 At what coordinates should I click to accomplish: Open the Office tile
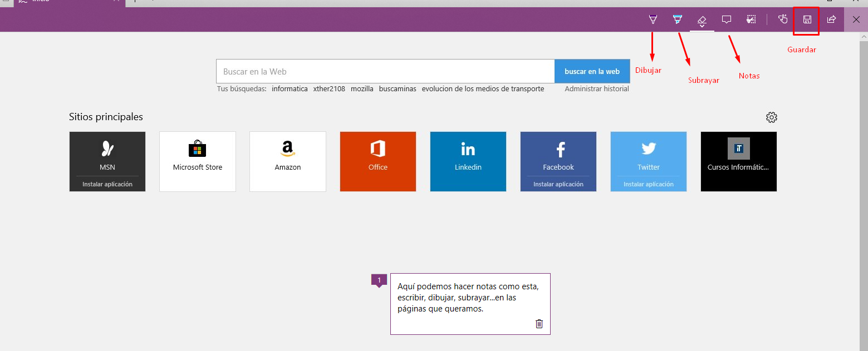click(378, 161)
